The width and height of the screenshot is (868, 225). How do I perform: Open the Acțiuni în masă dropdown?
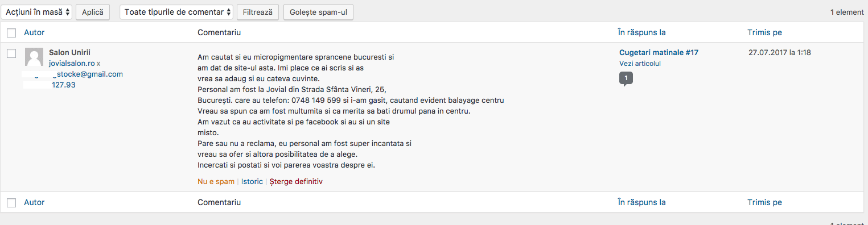tap(36, 11)
